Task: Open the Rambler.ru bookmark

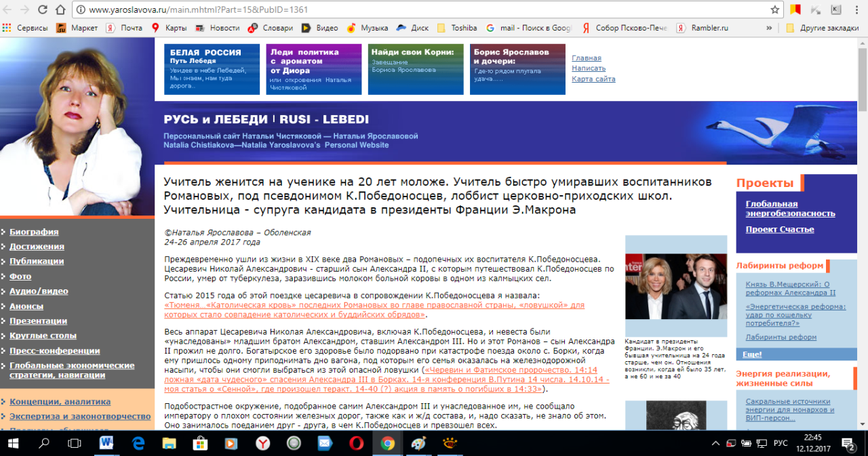Action: pyautogui.click(x=703, y=28)
